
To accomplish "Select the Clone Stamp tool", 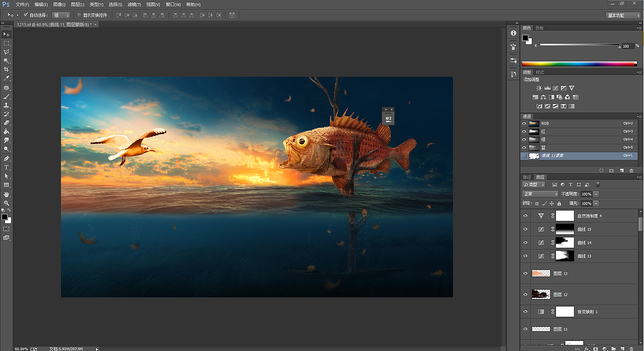I will (7, 105).
